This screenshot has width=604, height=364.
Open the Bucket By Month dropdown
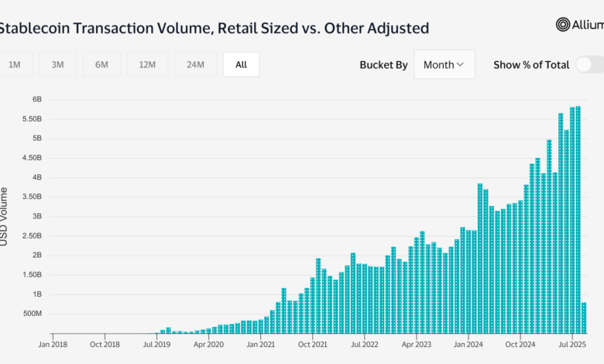click(444, 65)
